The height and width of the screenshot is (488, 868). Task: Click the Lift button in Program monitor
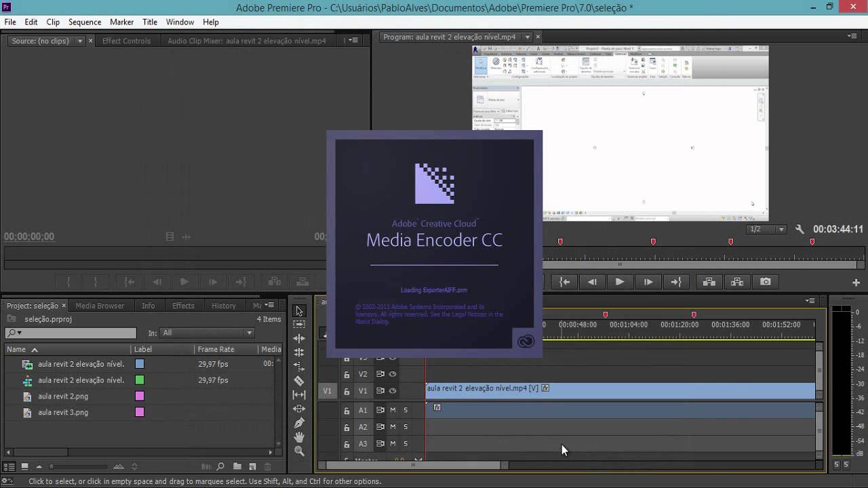[709, 282]
